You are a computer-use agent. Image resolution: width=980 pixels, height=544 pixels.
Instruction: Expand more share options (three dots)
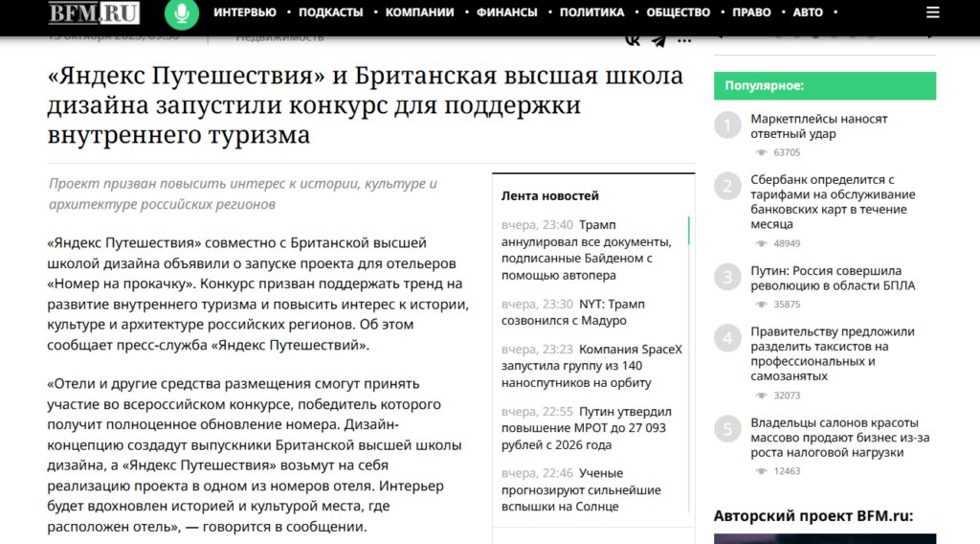(685, 39)
